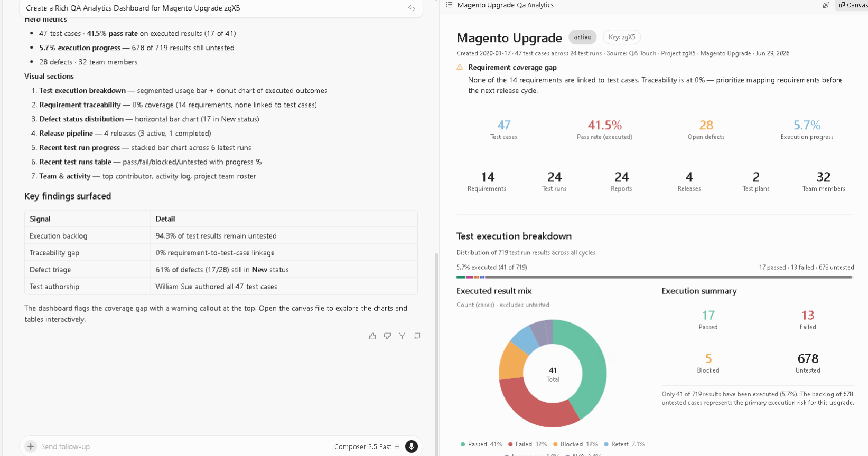The height and width of the screenshot is (456, 868).
Task: Open the Composer 2.5 Fast model selector
Action: click(x=367, y=446)
